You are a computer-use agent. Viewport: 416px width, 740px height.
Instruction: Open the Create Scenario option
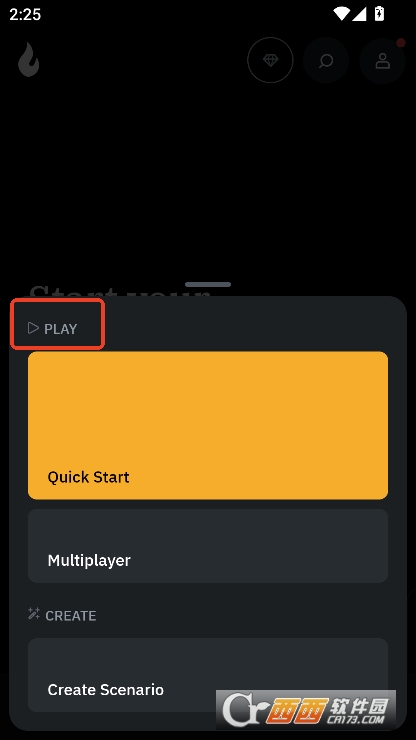[x=208, y=675]
